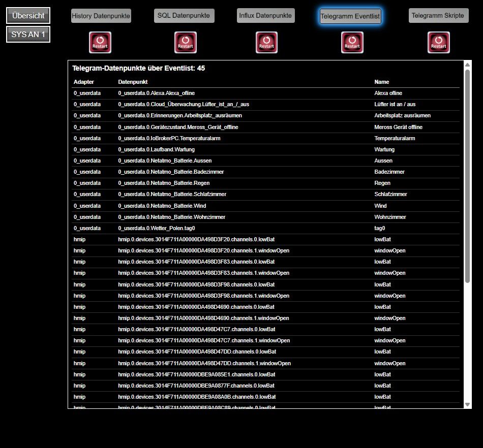
Task: Hit Restart under Telegramm Eventlist
Action: [352, 43]
